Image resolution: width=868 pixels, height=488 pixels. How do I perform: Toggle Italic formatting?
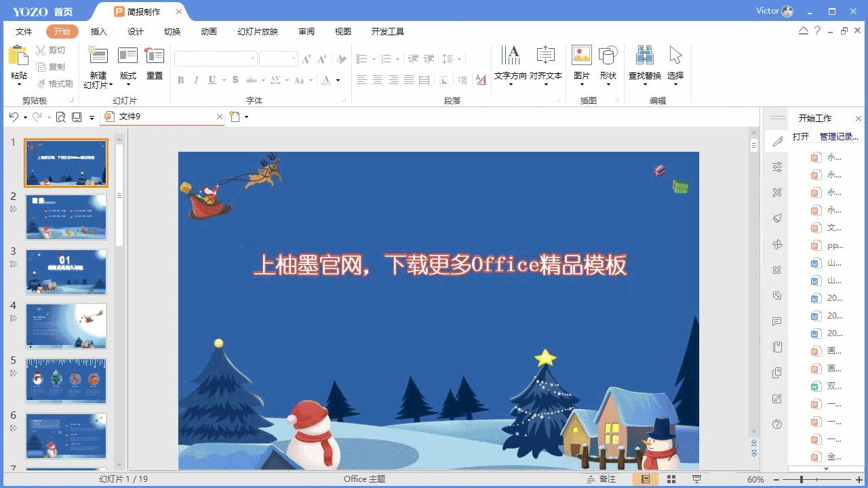point(196,80)
